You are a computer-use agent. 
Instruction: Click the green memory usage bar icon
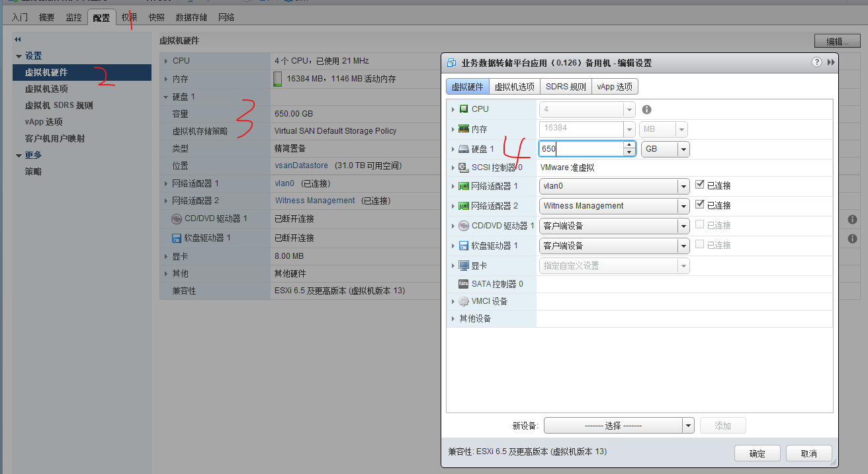[278, 79]
